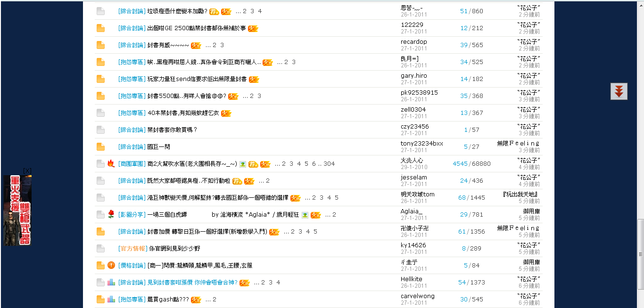Screen dimensions: 644x308
Task: Open thread 國巨一問
Action: pos(159,147)
